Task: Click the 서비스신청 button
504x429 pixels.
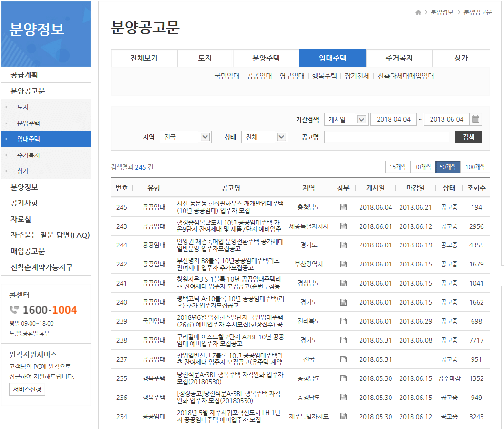Action: click(27, 389)
